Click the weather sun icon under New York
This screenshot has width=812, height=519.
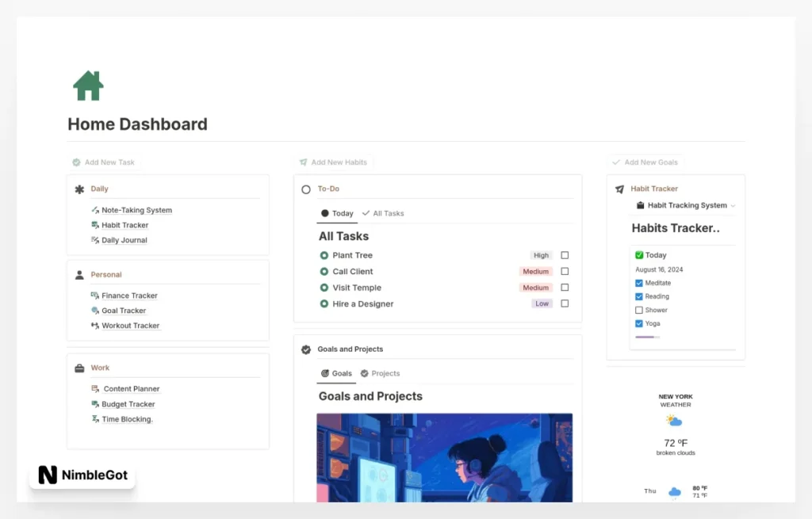pos(674,420)
